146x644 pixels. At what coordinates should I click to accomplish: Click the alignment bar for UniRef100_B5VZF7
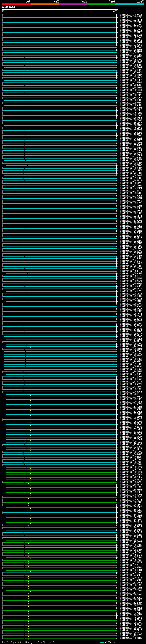click(x=60, y=80)
